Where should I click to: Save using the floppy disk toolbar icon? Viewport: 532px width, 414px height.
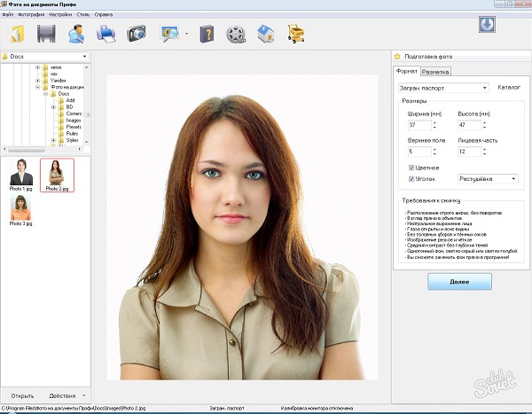[46, 34]
